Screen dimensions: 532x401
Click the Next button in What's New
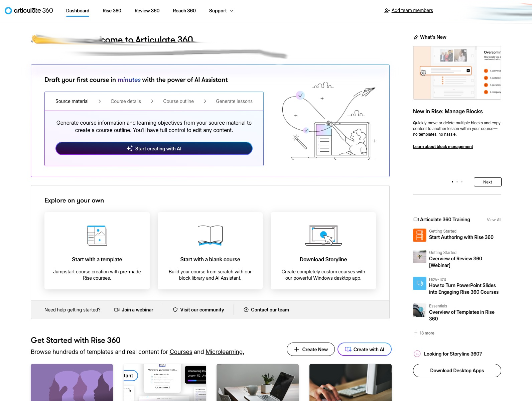488,182
